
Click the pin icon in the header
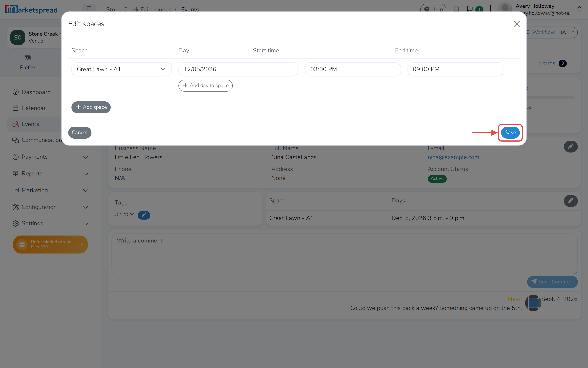point(89,9)
